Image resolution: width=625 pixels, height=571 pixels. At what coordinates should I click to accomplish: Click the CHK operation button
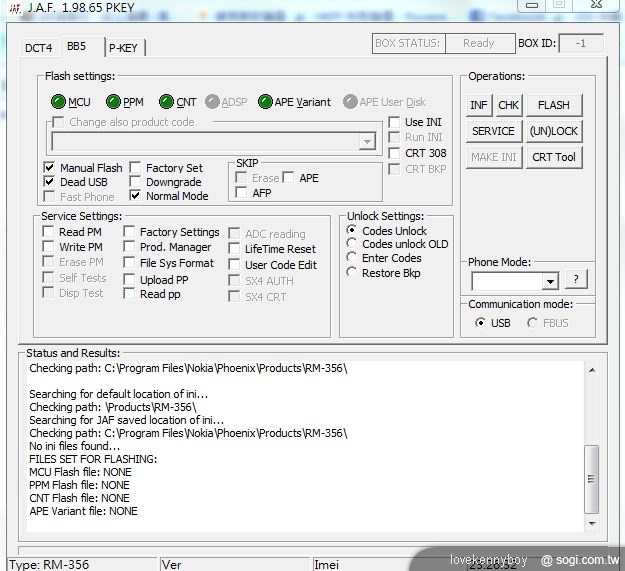(x=508, y=105)
